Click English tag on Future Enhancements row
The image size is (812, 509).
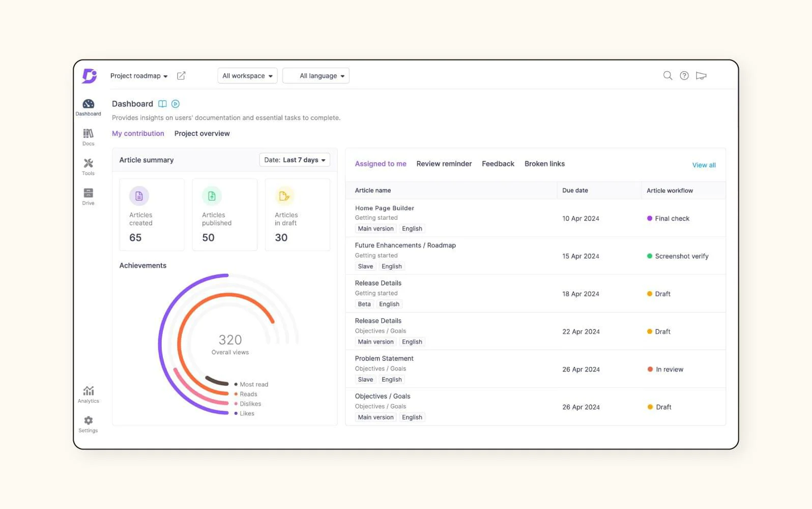(392, 266)
